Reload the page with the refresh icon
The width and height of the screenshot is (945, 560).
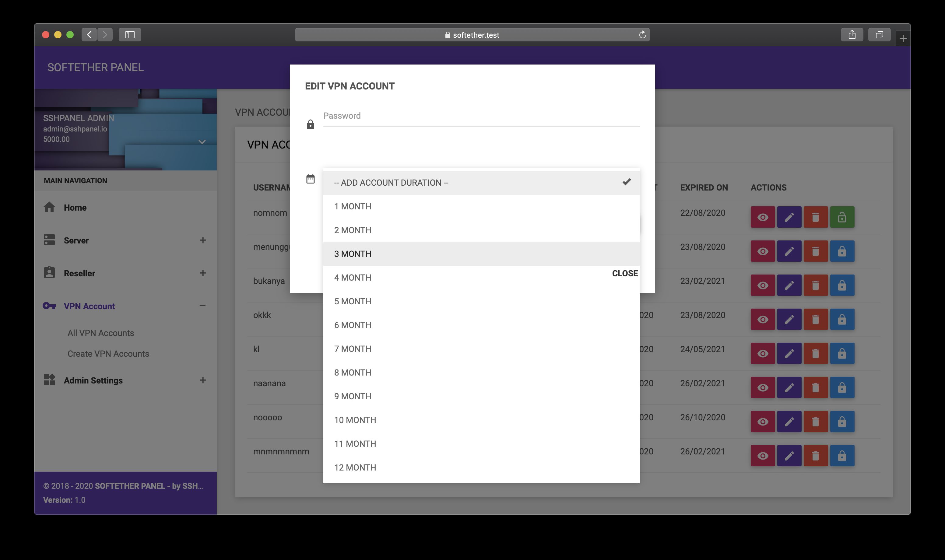(642, 35)
